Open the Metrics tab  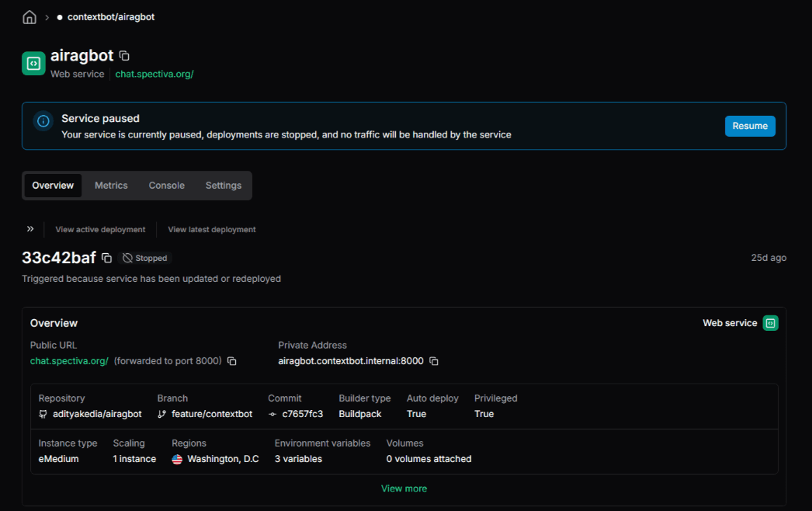pyautogui.click(x=111, y=186)
